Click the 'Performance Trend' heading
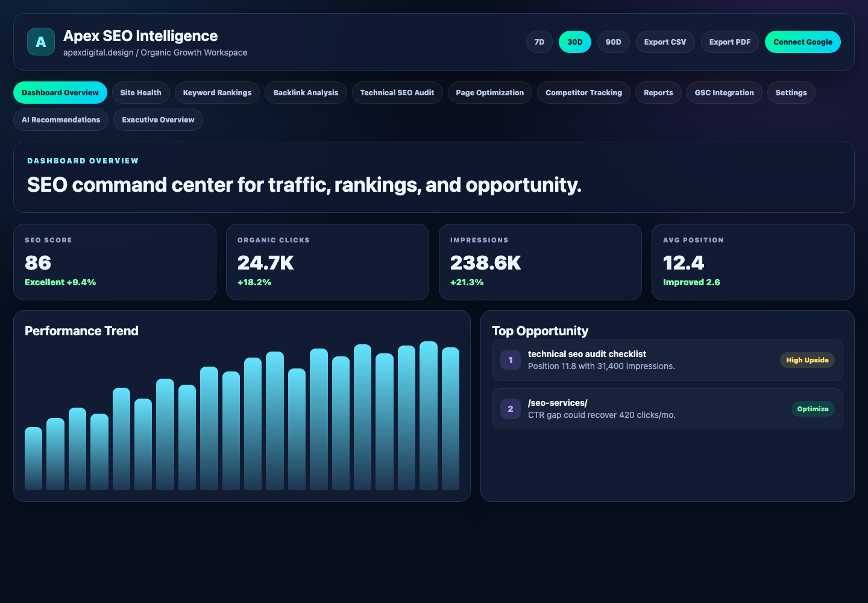This screenshot has height=603, width=868. pos(81,331)
